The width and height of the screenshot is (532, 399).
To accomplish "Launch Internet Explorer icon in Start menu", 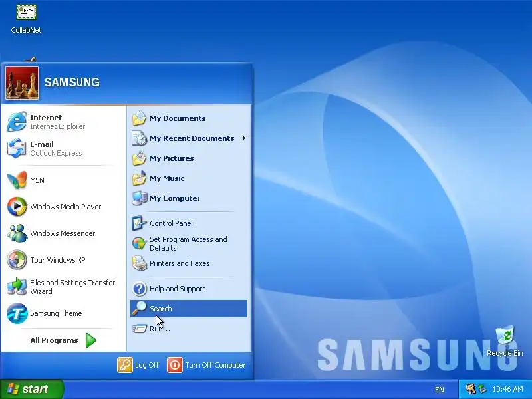I will pyautogui.click(x=17, y=122).
